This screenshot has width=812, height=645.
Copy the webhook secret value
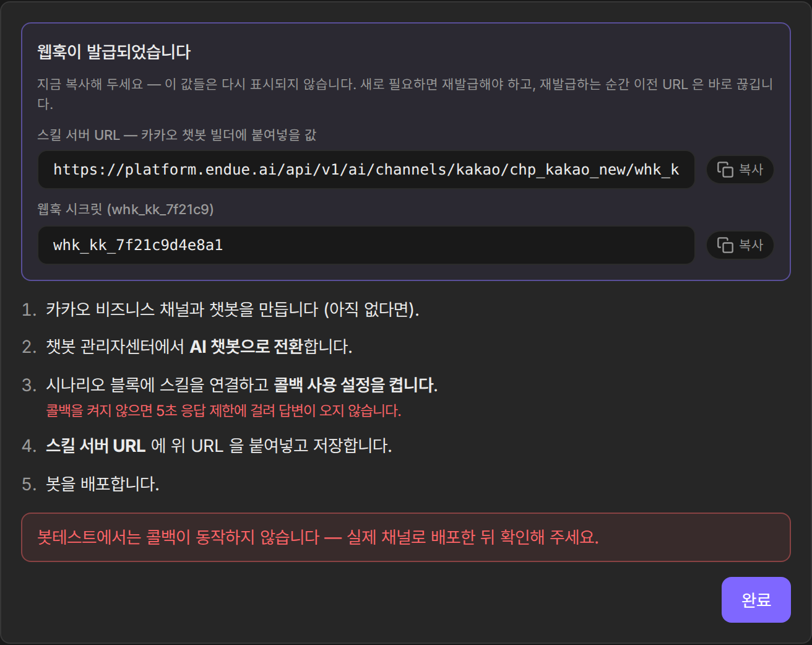coord(740,245)
